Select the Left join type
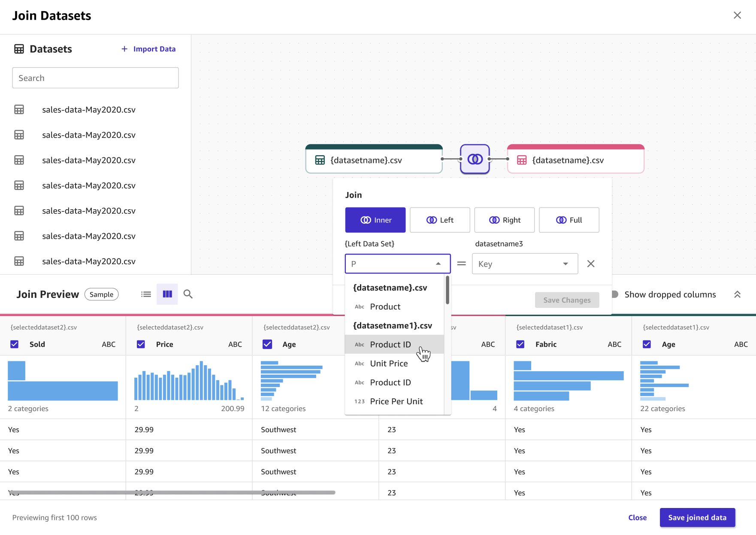 tap(440, 220)
